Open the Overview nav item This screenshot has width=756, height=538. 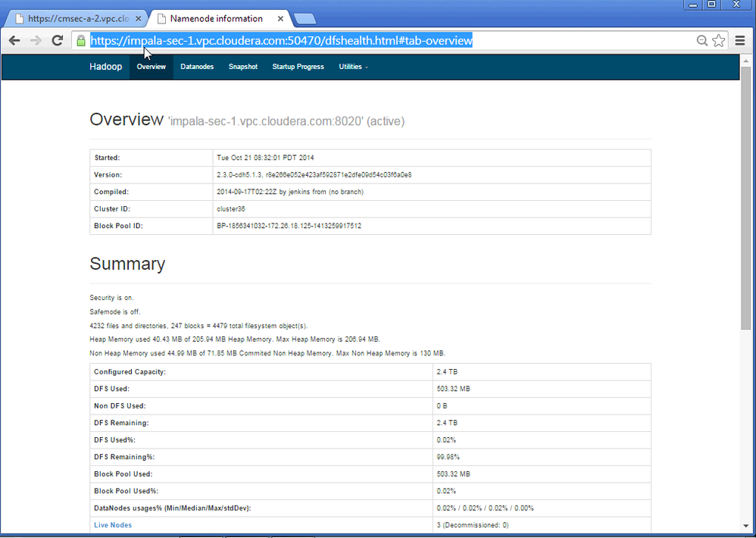[151, 67]
